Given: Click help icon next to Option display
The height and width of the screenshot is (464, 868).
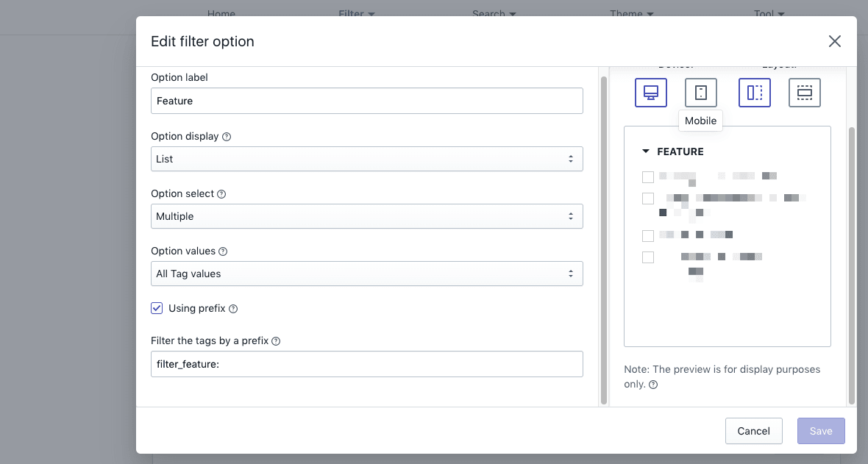Looking at the screenshot, I should (x=227, y=137).
